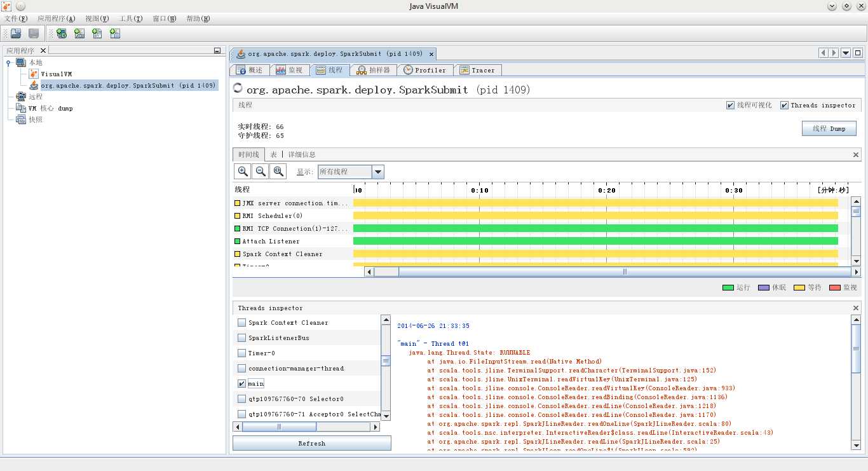Open the 视图 menu
The image size is (868, 471).
point(97,18)
